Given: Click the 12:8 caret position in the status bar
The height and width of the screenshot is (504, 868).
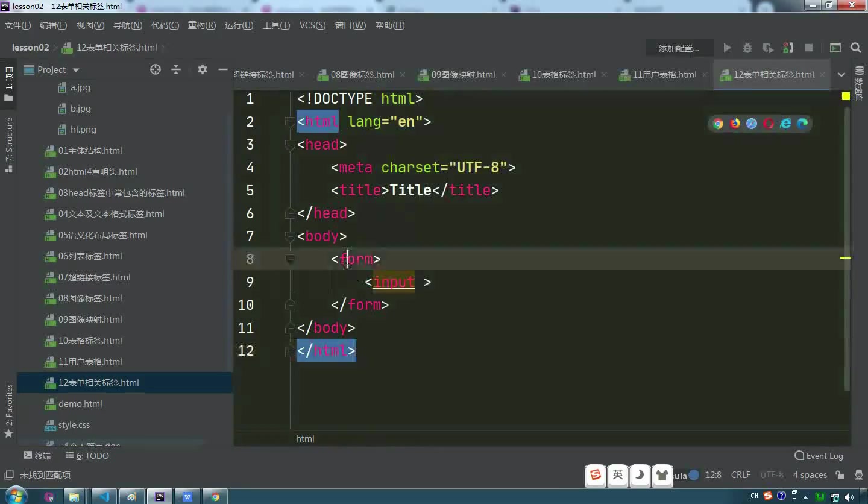Looking at the screenshot, I should (713, 475).
